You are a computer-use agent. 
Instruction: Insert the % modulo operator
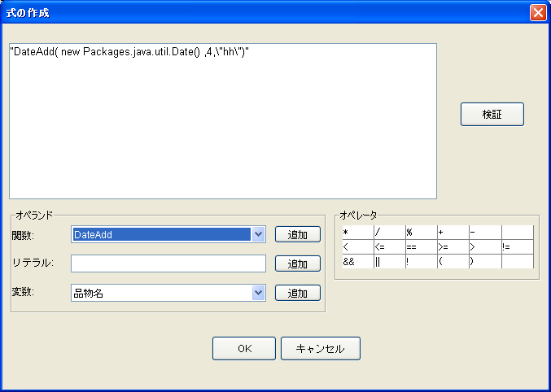(422, 232)
